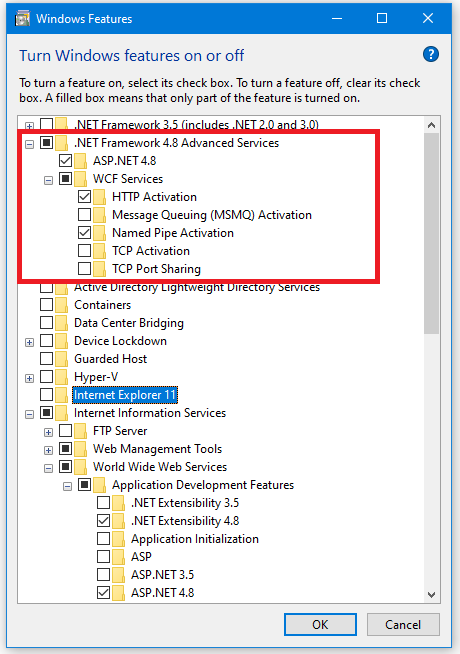Image resolution: width=460 pixels, height=654 pixels.
Task: Uncheck the HTTP Activation checkbox
Action: [85, 196]
